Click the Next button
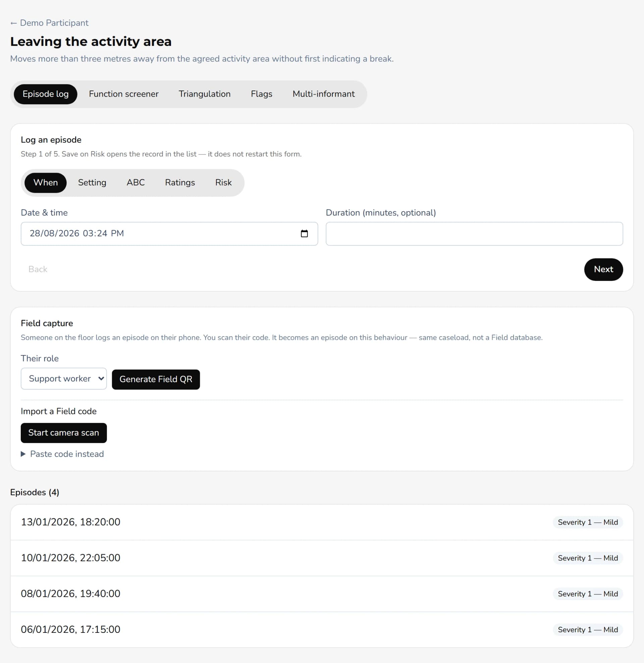Viewport: 644px width, 663px height. pyautogui.click(x=603, y=269)
